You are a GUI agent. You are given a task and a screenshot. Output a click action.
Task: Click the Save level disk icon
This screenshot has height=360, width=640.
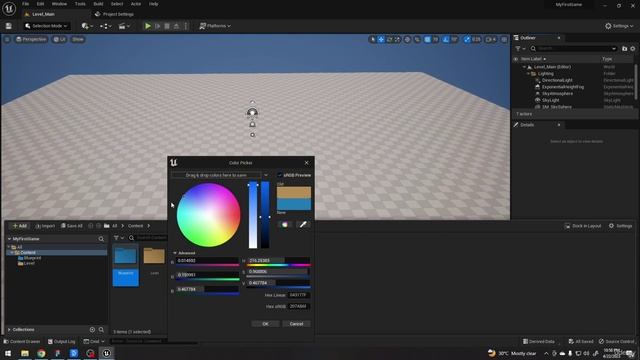pyautogui.click(x=9, y=26)
